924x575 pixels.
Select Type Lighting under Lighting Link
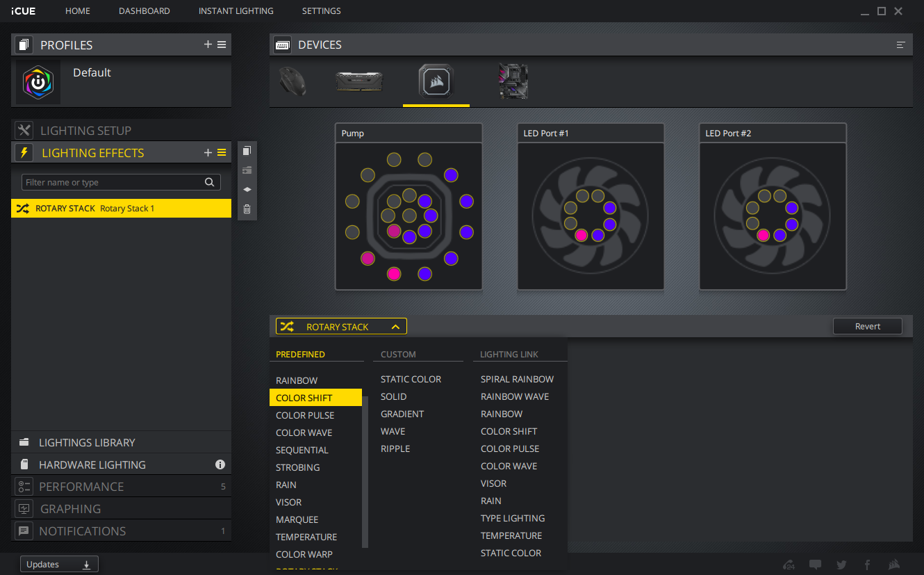pos(513,518)
